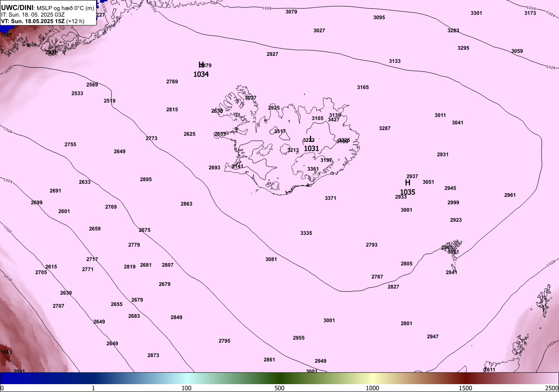Click the height value 2807

[168, 265]
